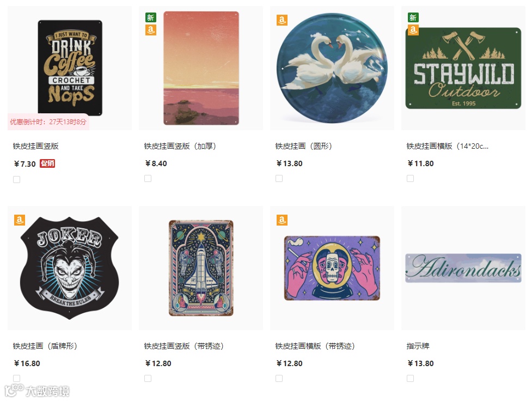Click the red 促销 tag beside ¥7.30
Image resolution: width=532 pixels, height=401 pixels.
coord(47,163)
